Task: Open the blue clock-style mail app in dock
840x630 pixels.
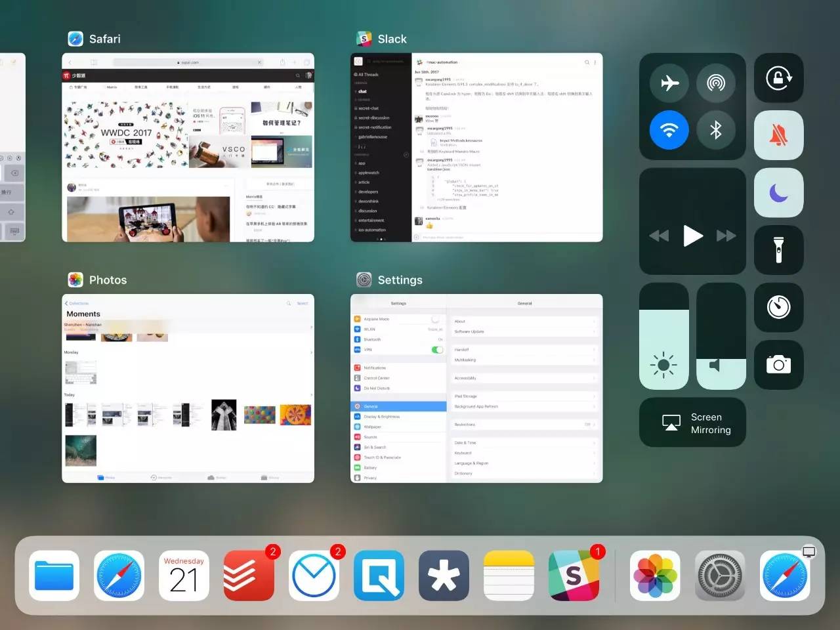Action: (x=314, y=576)
